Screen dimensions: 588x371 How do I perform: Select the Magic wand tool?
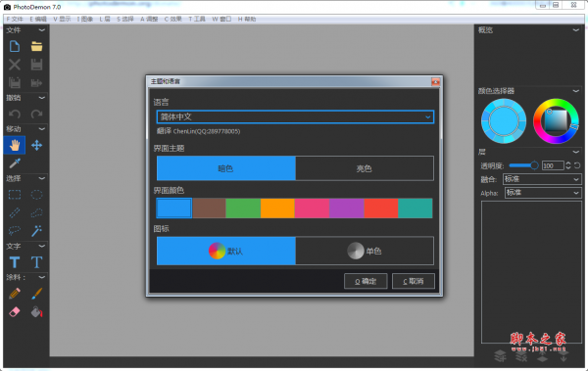37,230
